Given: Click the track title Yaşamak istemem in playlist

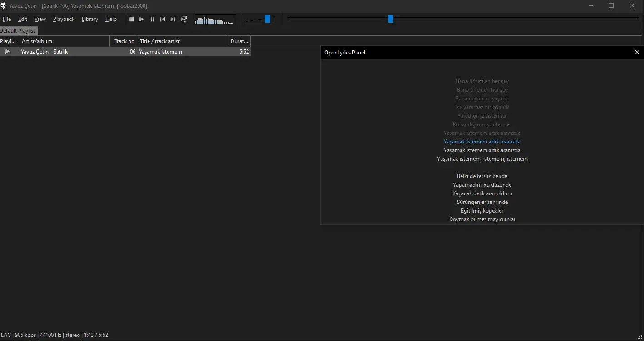Looking at the screenshot, I should 160,52.
